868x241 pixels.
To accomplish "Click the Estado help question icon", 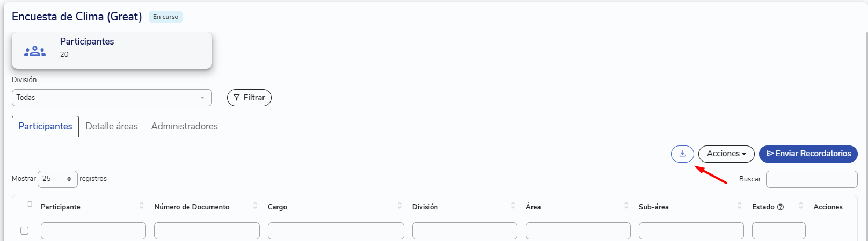I will click(781, 207).
